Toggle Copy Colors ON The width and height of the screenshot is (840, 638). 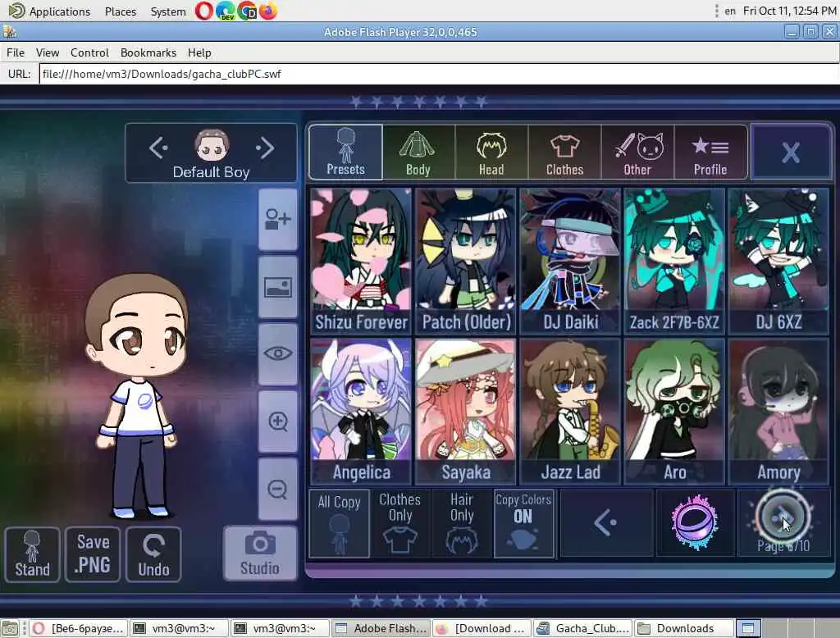pos(523,523)
